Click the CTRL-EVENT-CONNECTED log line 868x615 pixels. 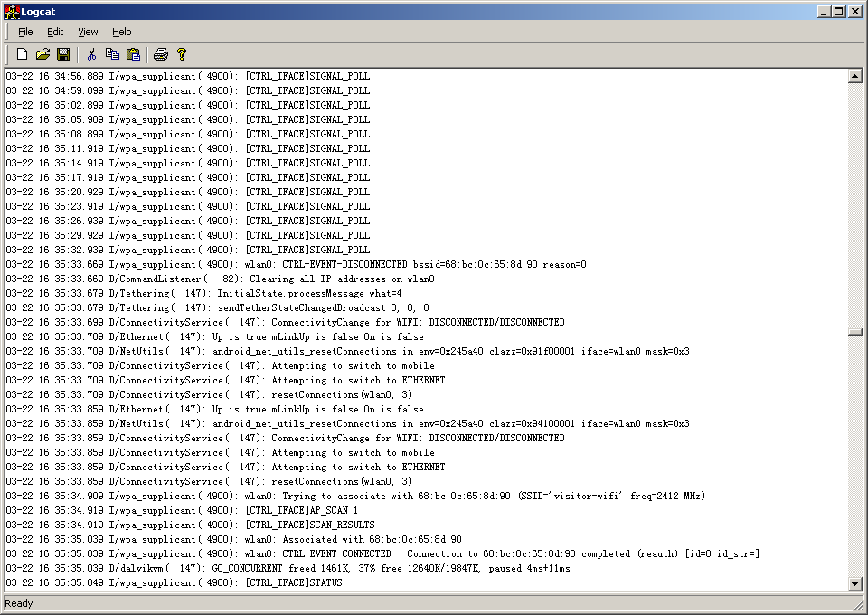coord(382,553)
